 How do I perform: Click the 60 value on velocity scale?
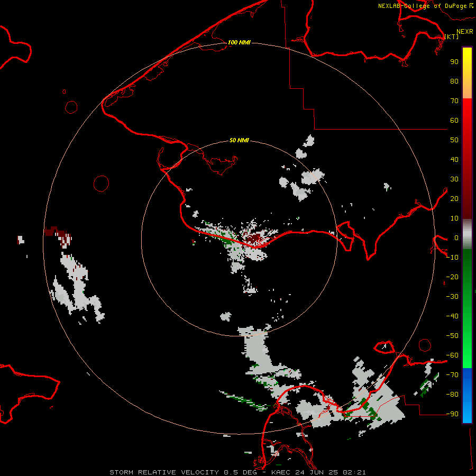click(454, 121)
